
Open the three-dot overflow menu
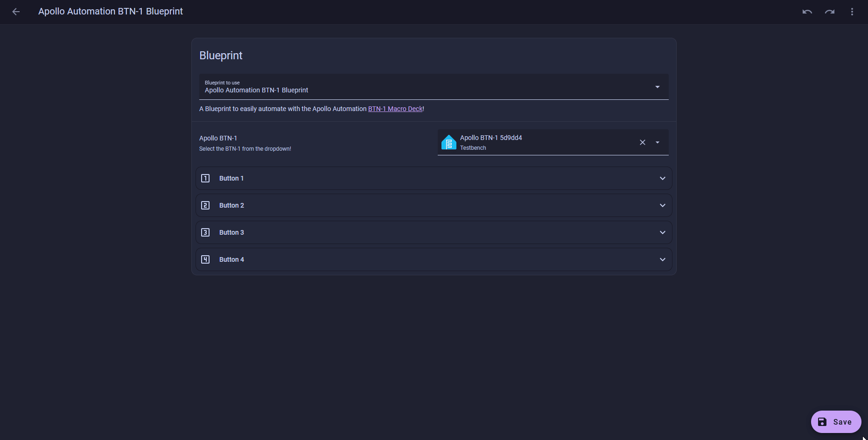click(x=852, y=12)
